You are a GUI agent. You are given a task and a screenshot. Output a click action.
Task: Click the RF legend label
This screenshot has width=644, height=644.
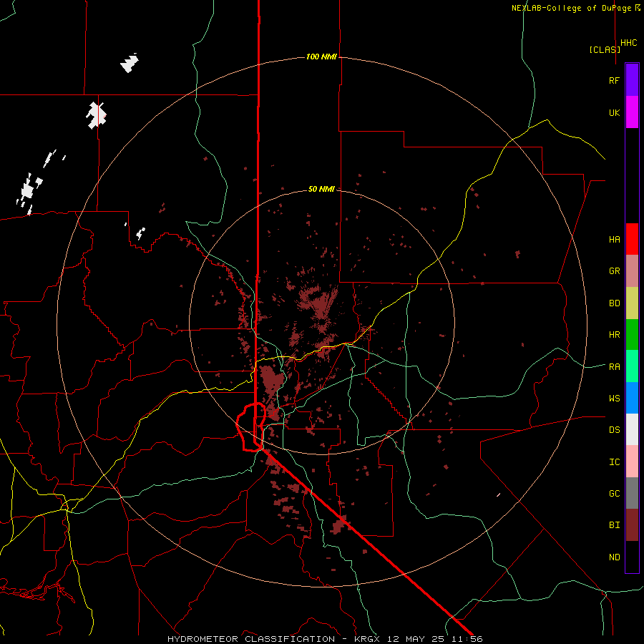pos(614,80)
